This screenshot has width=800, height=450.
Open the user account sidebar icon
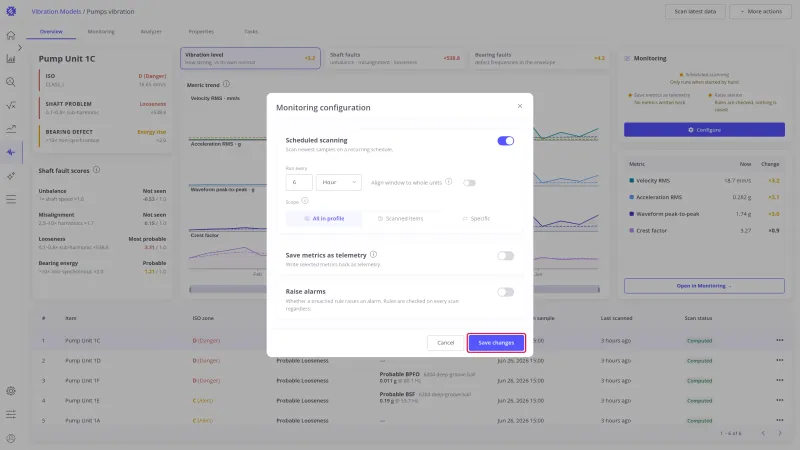pyautogui.click(x=11, y=438)
